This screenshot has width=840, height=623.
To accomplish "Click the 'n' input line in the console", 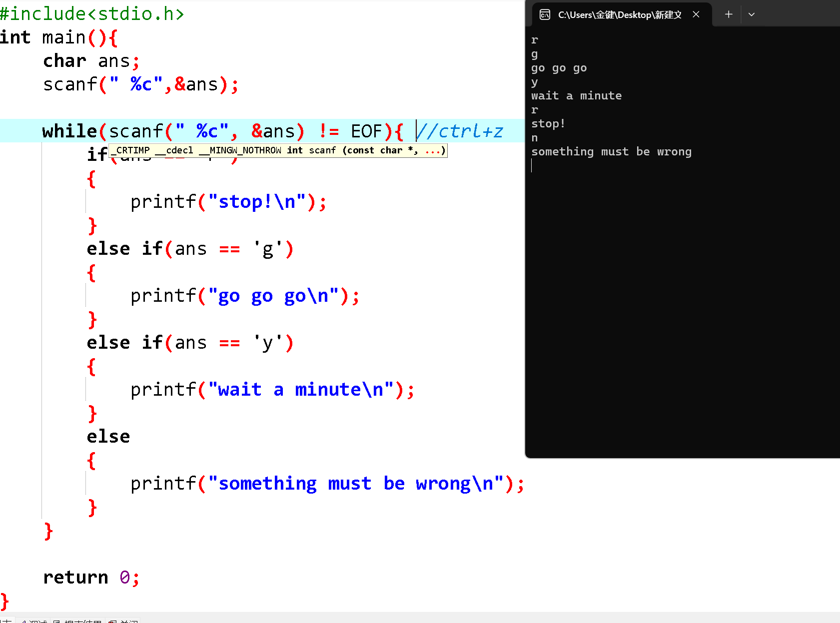I will pyautogui.click(x=535, y=138).
